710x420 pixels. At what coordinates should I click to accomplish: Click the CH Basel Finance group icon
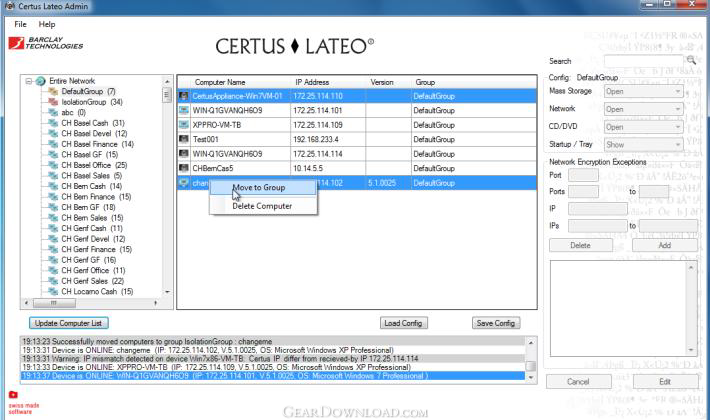[53, 144]
